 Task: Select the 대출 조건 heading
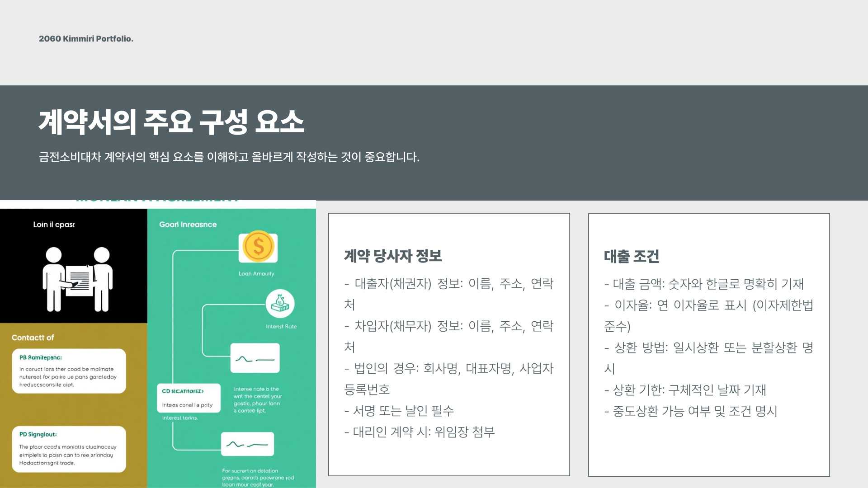click(631, 256)
